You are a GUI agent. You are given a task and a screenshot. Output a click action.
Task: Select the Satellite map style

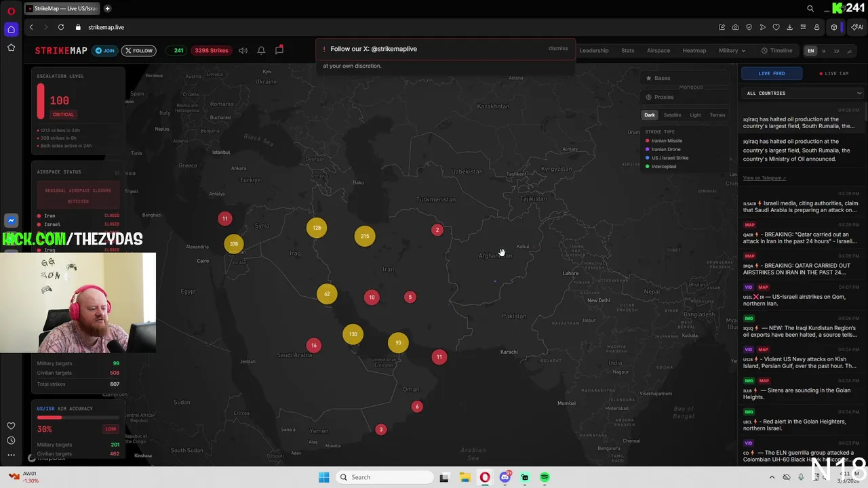tap(673, 115)
